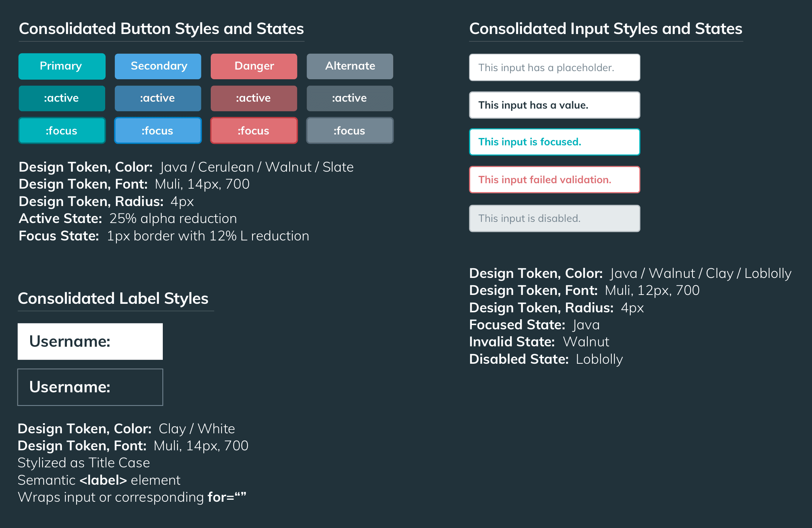Click the white-background Username label

(90, 341)
